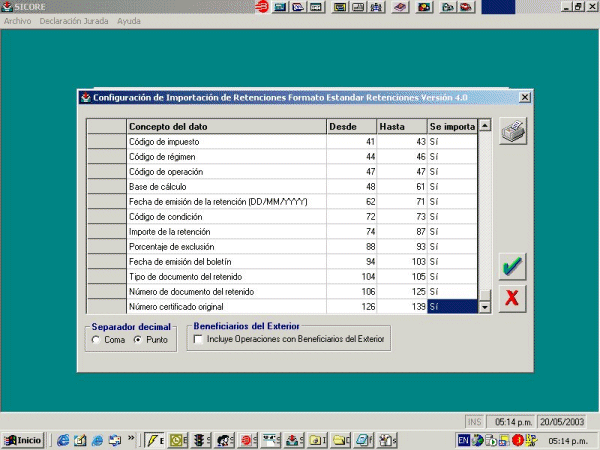Image resolution: width=600 pixels, height=450 pixels.
Task: Open the Archivo menu
Action: [19, 21]
